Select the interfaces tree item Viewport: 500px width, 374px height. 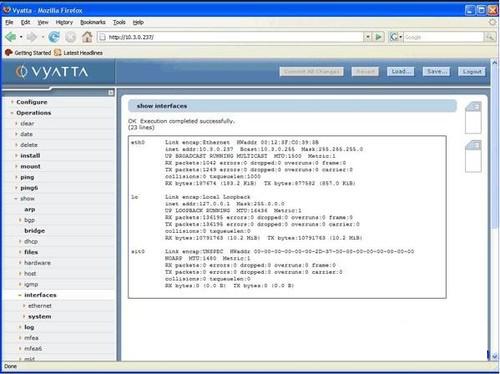pyautogui.click(x=40, y=295)
